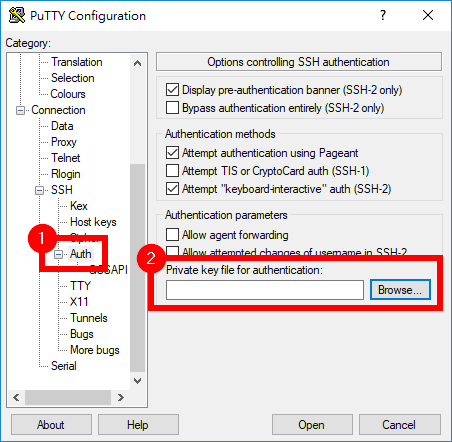Click the question mark help icon

click(x=383, y=15)
